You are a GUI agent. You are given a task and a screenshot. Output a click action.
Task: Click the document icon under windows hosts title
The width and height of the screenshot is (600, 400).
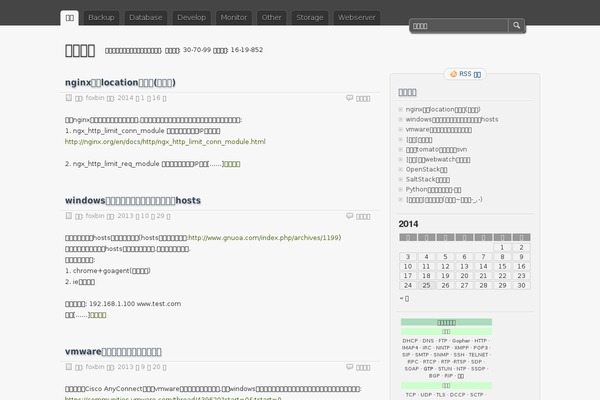68,216
